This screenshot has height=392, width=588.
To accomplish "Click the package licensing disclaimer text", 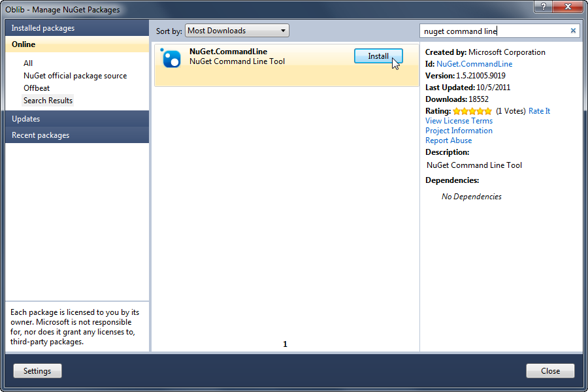I will coord(75,327).
